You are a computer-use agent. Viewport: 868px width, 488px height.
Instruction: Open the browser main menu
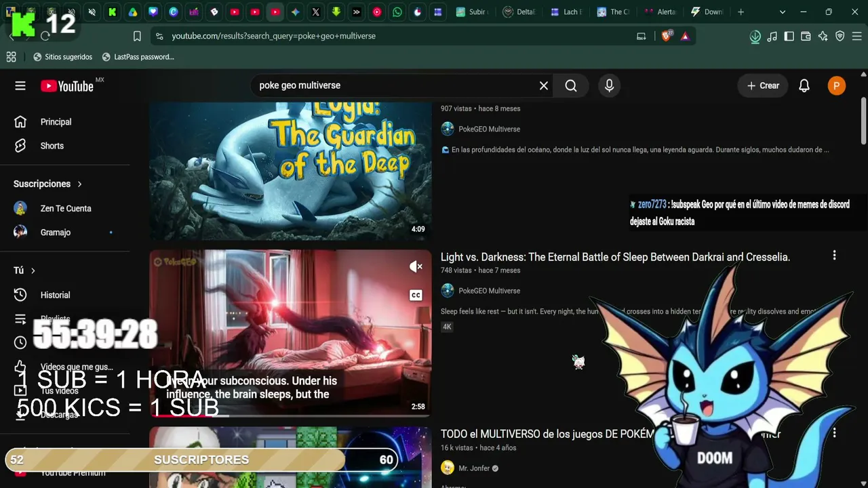(856, 37)
